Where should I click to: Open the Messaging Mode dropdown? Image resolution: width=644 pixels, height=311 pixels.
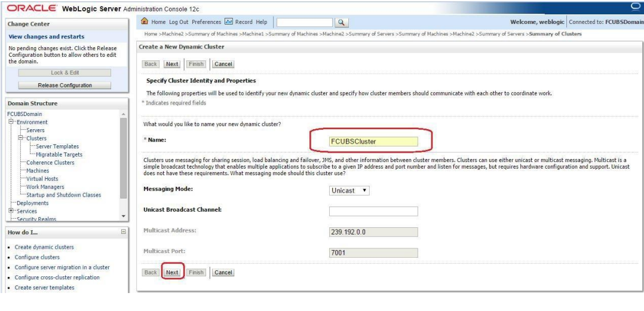(x=349, y=191)
